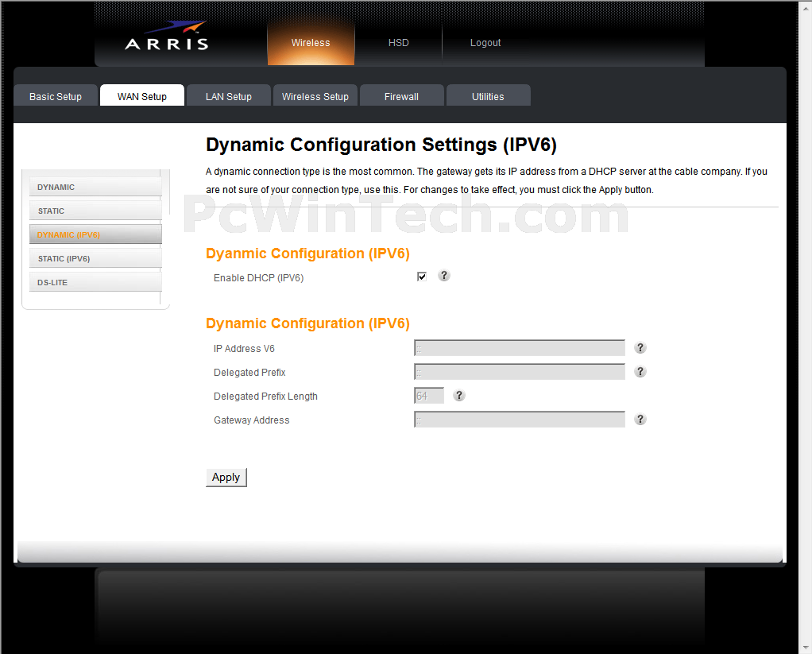Click the Apply button

pyautogui.click(x=226, y=478)
